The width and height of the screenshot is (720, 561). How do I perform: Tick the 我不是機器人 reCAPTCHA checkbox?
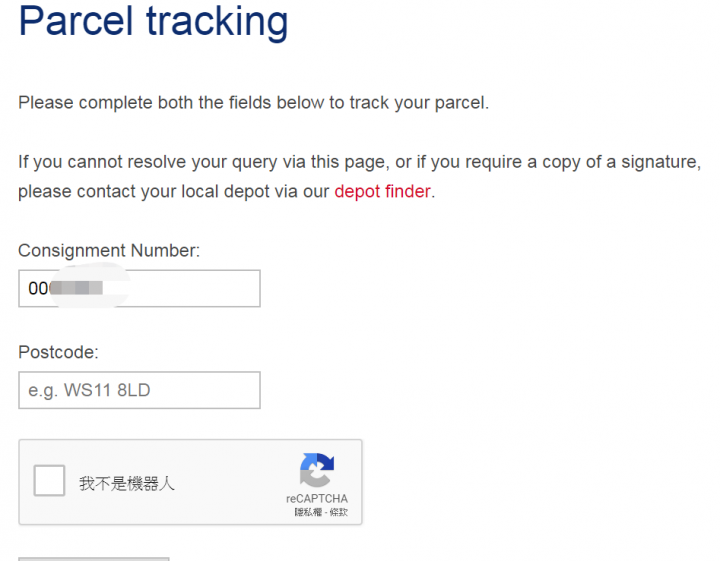tap(49, 481)
